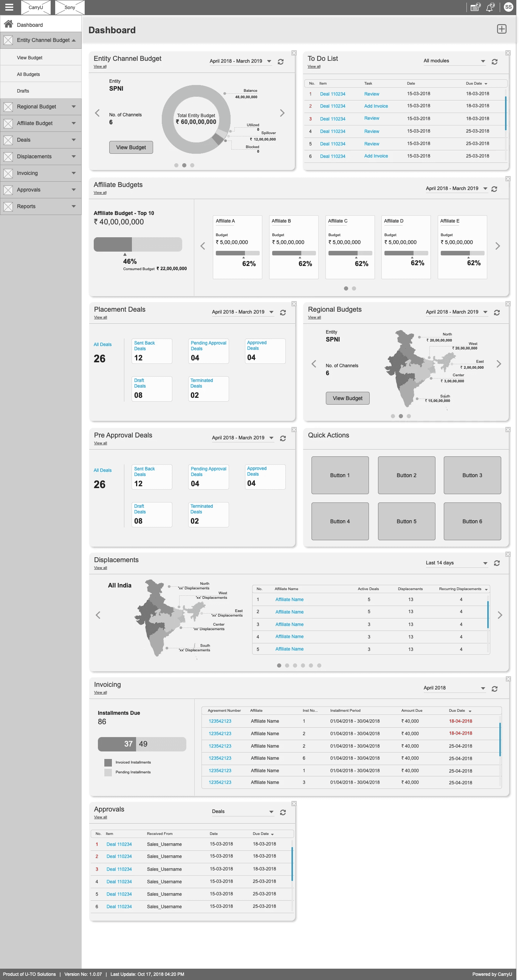The image size is (519, 980).
Task: Switch to the CarryU tab
Action: [x=36, y=7]
